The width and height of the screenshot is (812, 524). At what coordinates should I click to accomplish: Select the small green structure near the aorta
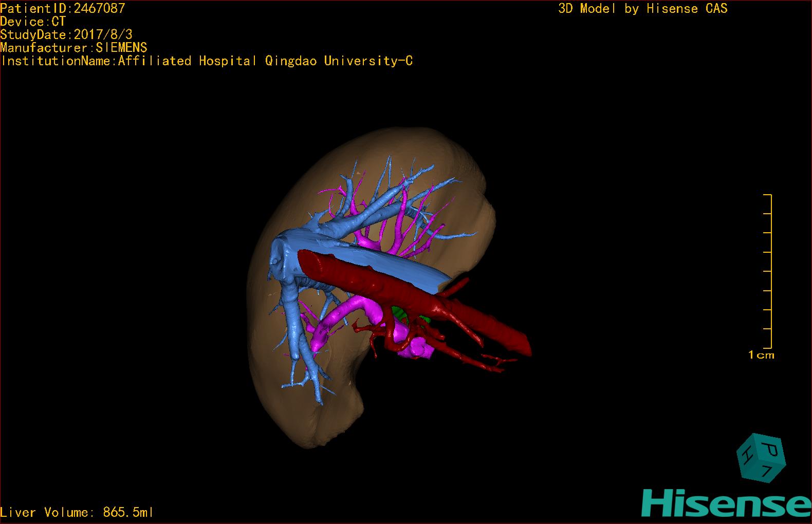click(399, 312)
